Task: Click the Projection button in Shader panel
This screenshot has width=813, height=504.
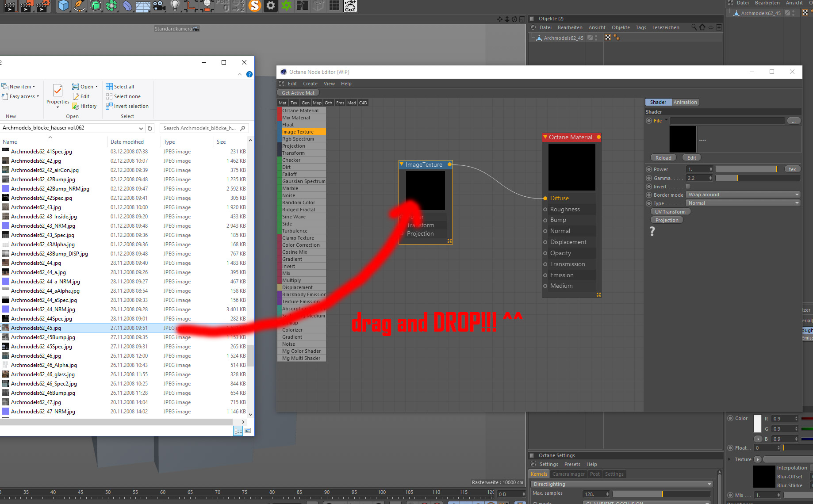Action: [667, 220]
